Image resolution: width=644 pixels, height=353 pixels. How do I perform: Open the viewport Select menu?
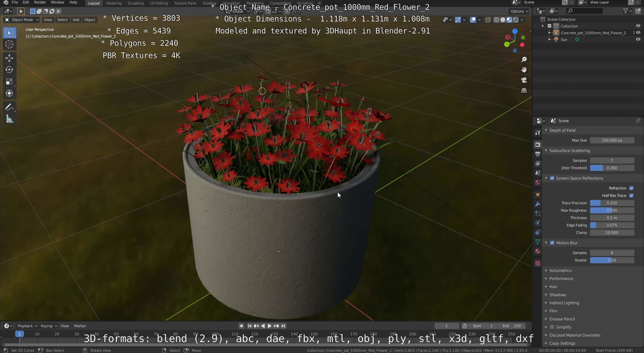(62, 20)
